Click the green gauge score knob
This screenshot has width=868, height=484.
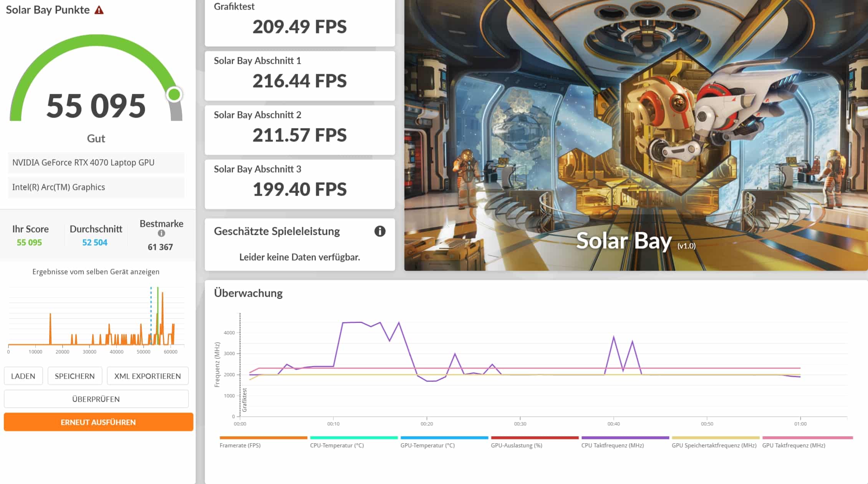point(174,94)
